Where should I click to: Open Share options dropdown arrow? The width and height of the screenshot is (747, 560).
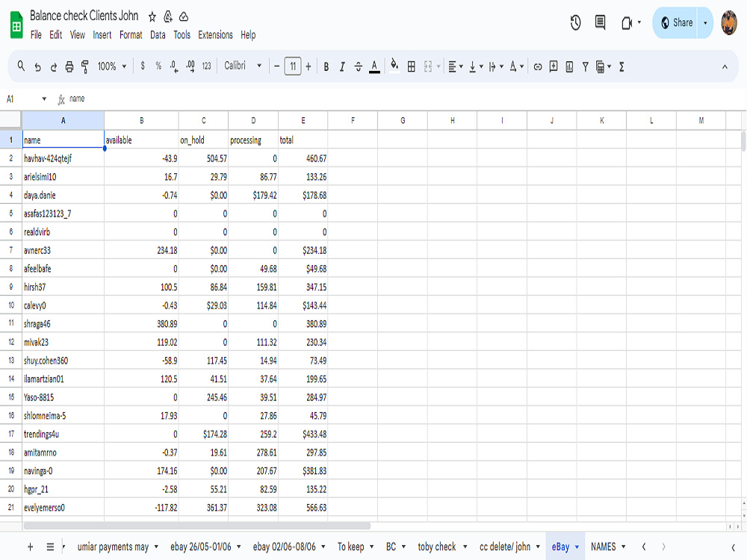click(x=705, y=22)
